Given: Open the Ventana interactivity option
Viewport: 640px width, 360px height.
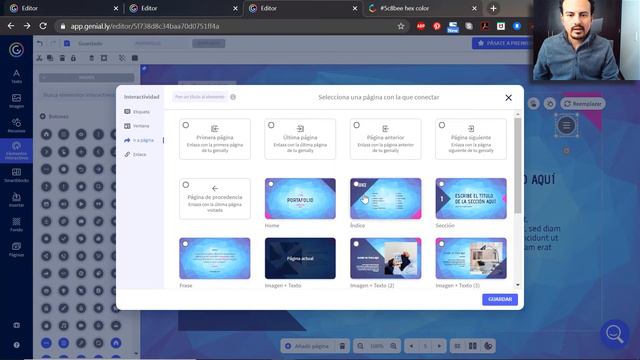Looking at the screenshot, I should [137, 126].
